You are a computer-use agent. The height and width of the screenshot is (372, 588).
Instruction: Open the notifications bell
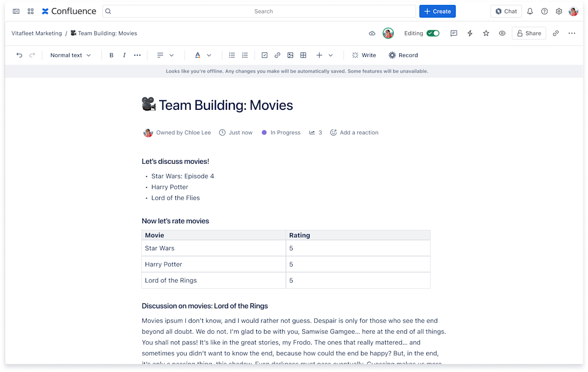[x=530, y=11]
